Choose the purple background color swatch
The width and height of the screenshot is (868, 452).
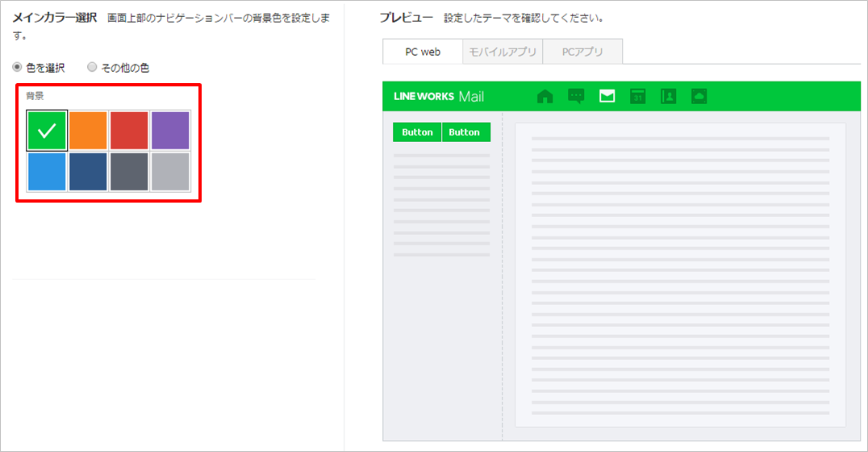(170, 131)
